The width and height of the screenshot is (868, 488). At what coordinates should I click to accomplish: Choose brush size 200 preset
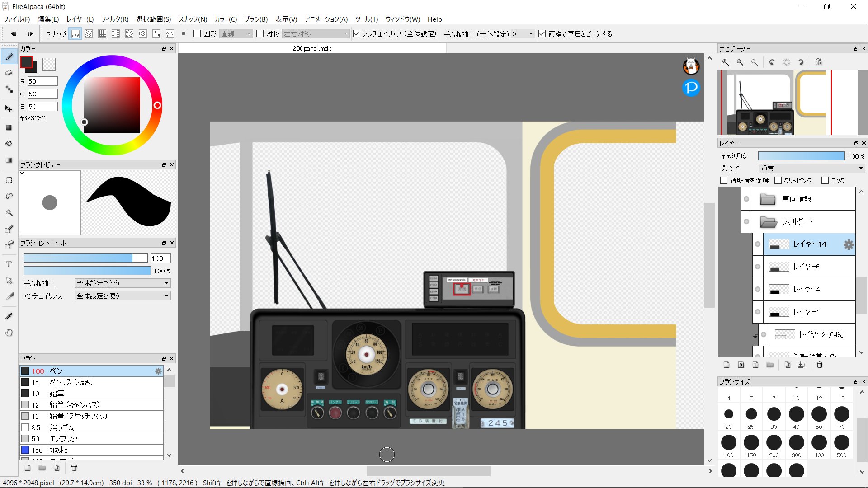[x=774, y=446]
